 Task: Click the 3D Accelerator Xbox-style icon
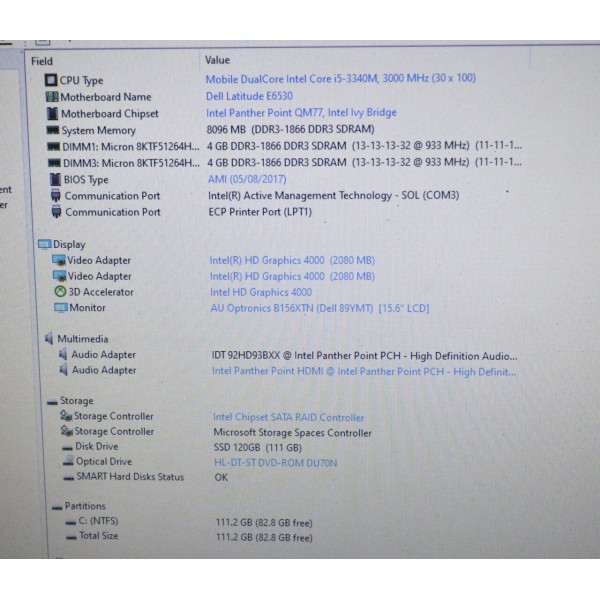point(60,292)
